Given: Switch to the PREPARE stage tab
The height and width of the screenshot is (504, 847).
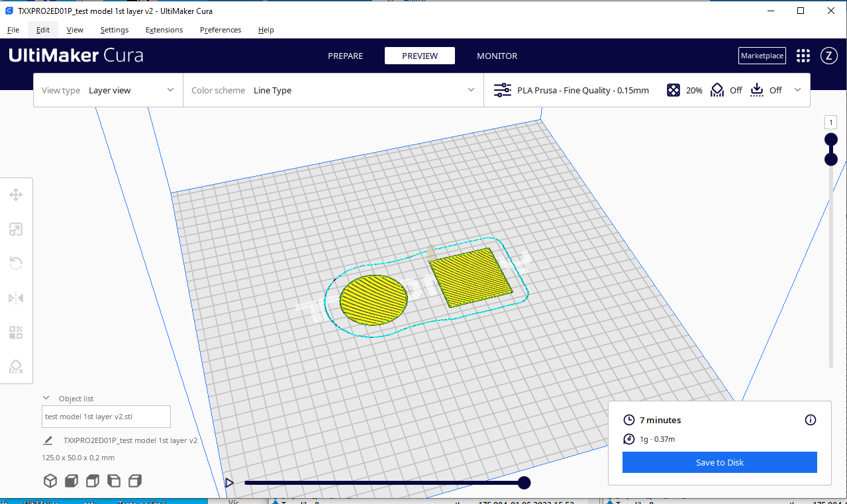Looking at the screenshot, I should pos(345,56).
